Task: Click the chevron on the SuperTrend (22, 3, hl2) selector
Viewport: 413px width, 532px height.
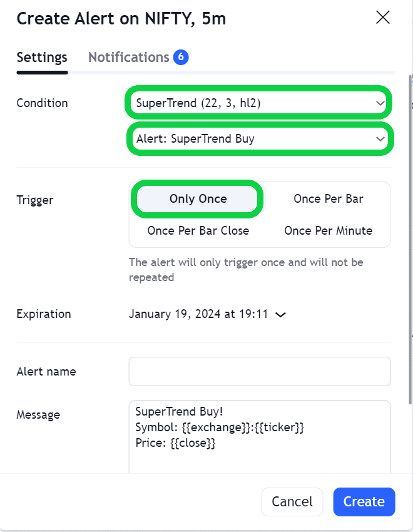Action: coord(380,103)
